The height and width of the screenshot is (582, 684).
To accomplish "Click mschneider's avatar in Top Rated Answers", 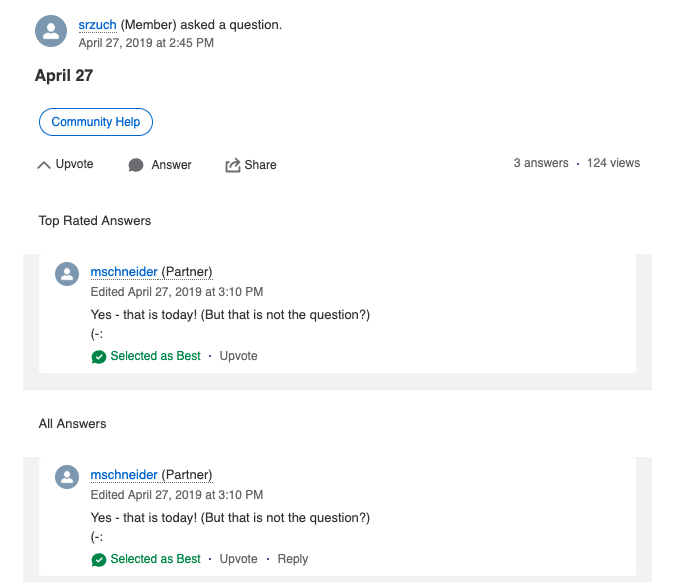I will pyautogui.click(x=67, y=274).
